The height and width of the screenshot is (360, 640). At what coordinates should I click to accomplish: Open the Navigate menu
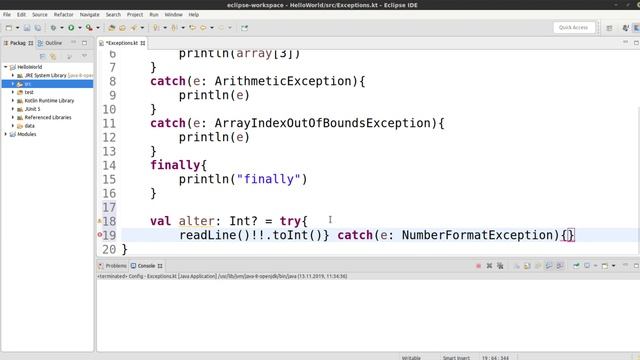click(89, 14)
